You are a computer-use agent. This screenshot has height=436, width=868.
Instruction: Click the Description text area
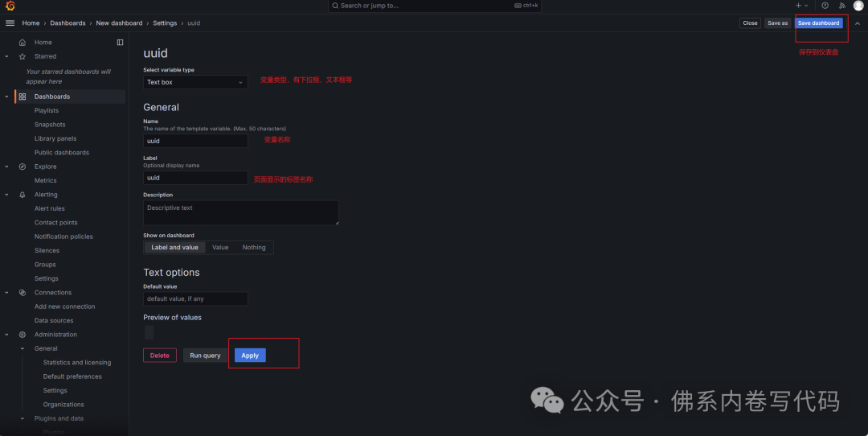point(241,212)
